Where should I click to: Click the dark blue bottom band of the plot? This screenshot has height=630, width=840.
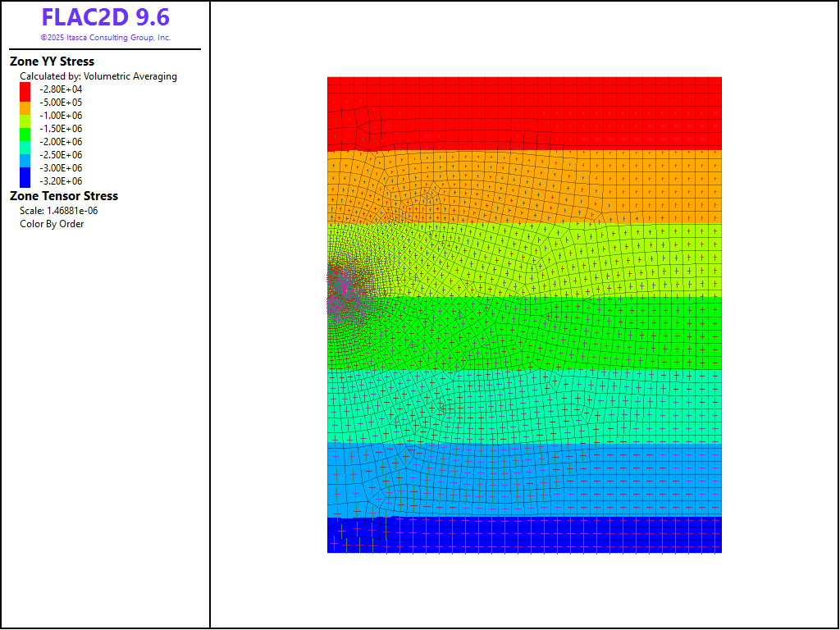pyautogui.click(x=525, y=535)
